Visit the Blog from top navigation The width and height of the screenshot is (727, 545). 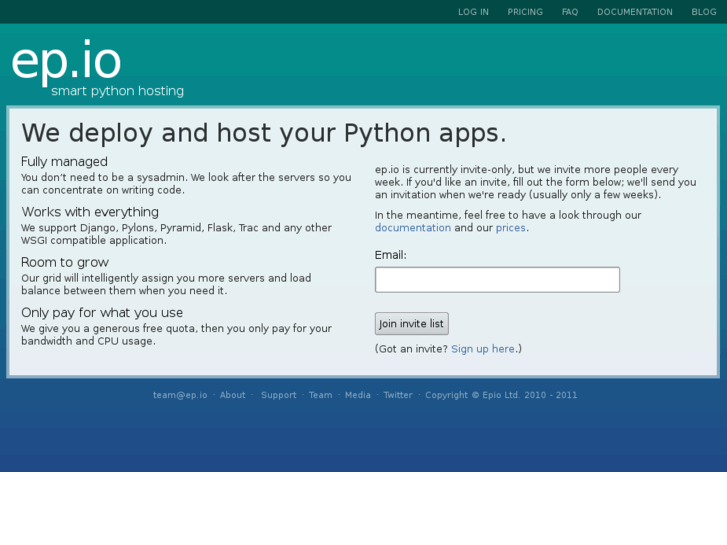(704, 12)
